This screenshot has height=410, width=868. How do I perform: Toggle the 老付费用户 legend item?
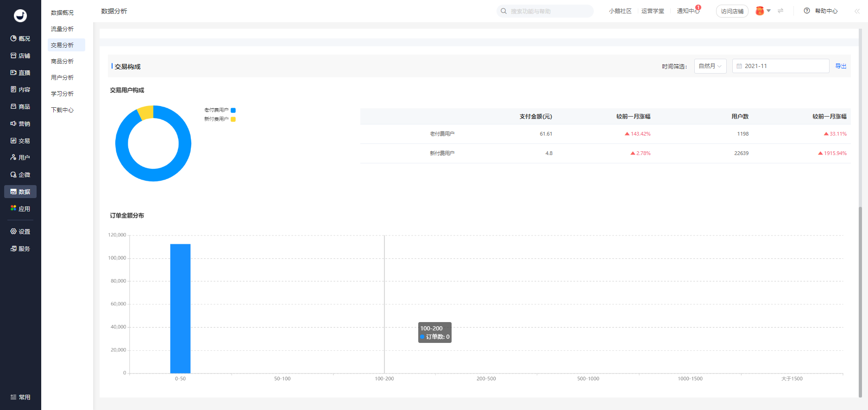220,110
